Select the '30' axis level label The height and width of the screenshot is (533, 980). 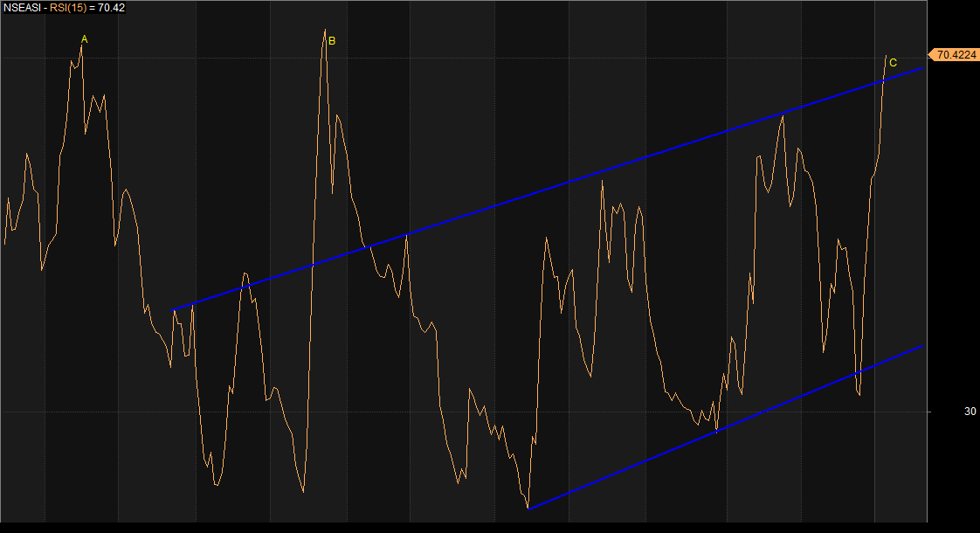tap(970, 412)
